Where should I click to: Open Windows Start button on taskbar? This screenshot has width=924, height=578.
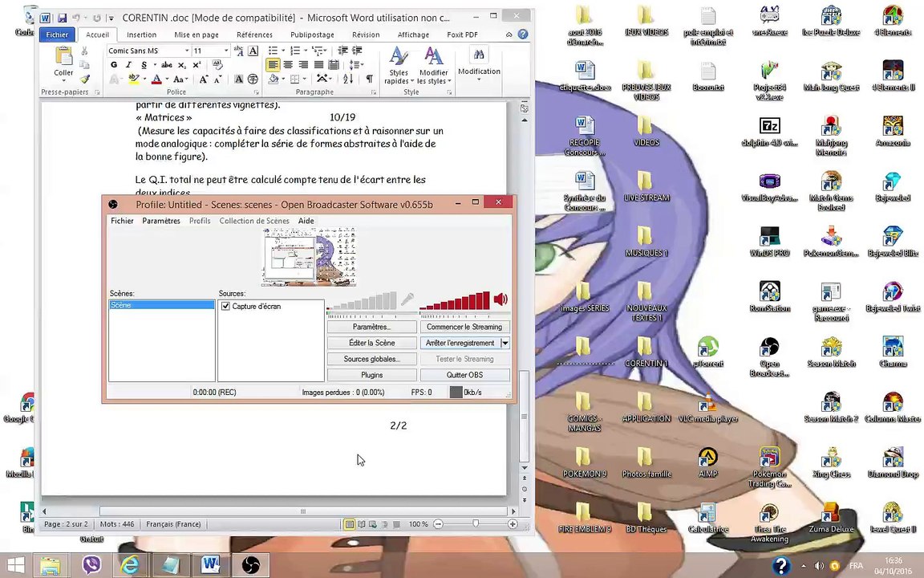point(15,566)
